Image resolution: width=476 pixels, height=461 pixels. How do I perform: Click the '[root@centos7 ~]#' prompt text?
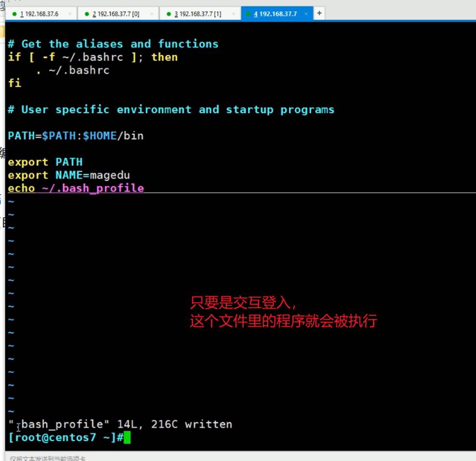(x=66, y=438)
